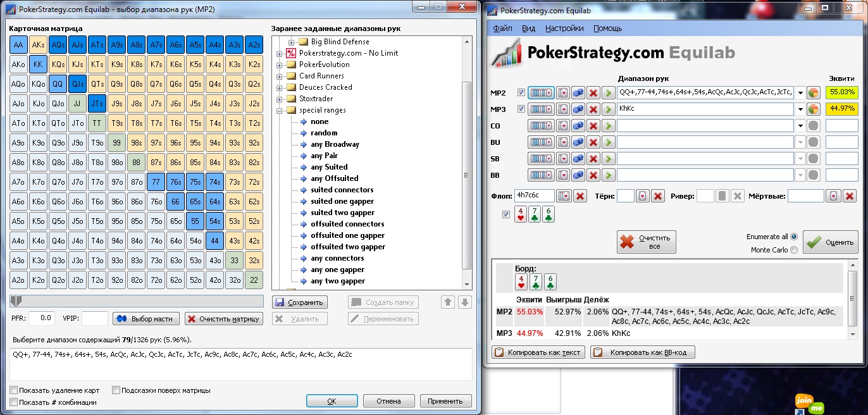Click the VPIP input field

coord(95,318)
